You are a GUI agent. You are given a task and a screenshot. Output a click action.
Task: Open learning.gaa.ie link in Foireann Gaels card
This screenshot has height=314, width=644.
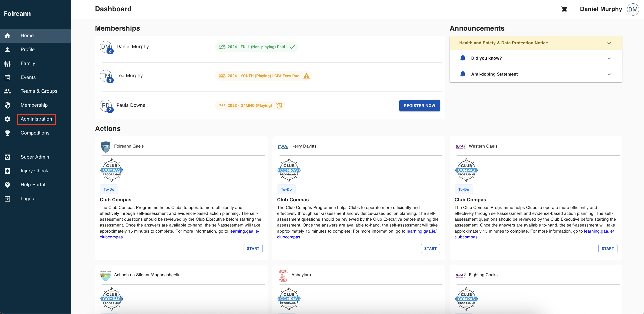coord(244,231)
